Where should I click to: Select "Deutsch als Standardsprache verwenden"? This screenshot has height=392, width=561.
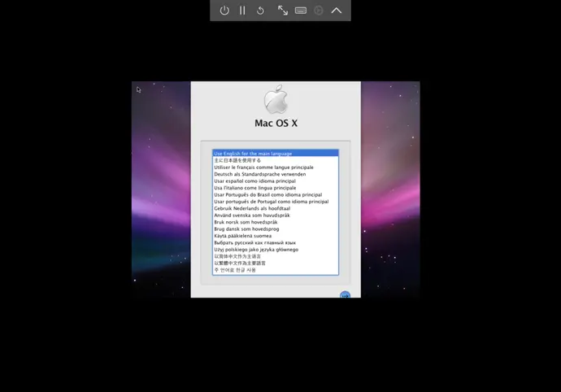(x=276, y=174)
